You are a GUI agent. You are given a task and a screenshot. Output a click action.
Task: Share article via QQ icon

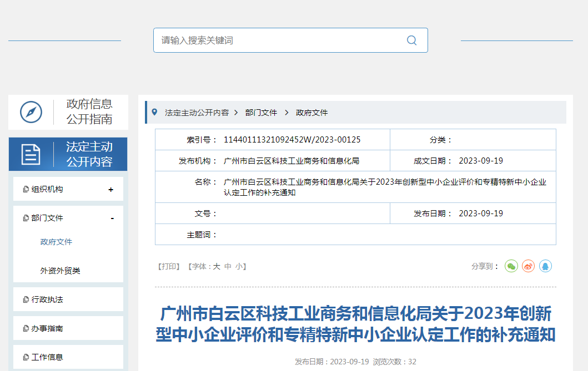pos(545,266)
